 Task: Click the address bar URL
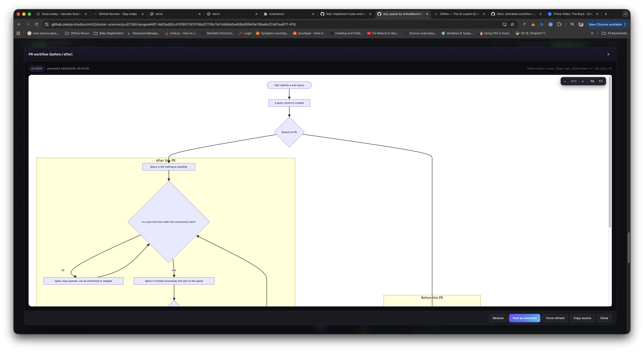(x=173, y=24)
